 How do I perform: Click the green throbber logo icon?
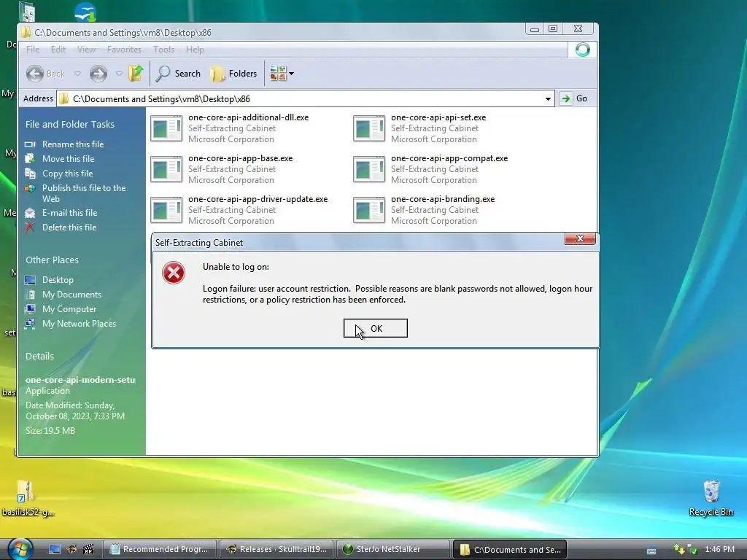tap(582, 50)
